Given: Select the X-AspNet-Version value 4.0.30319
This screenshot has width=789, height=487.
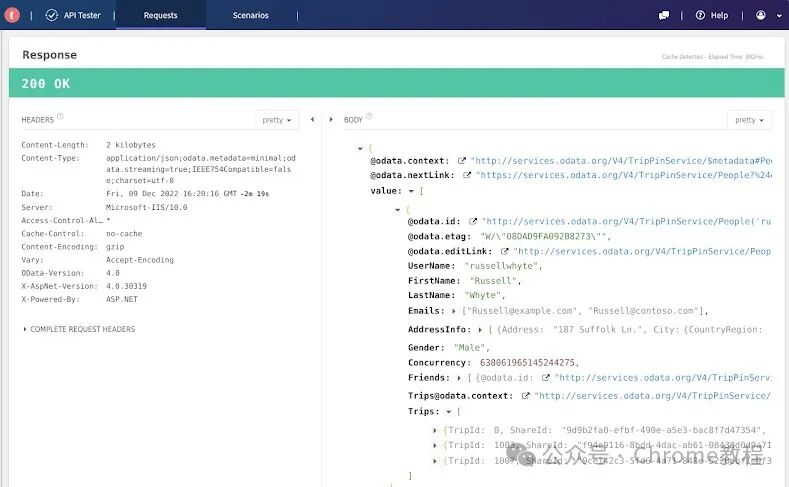Looking at the screenshot, I should coord(126,286).
